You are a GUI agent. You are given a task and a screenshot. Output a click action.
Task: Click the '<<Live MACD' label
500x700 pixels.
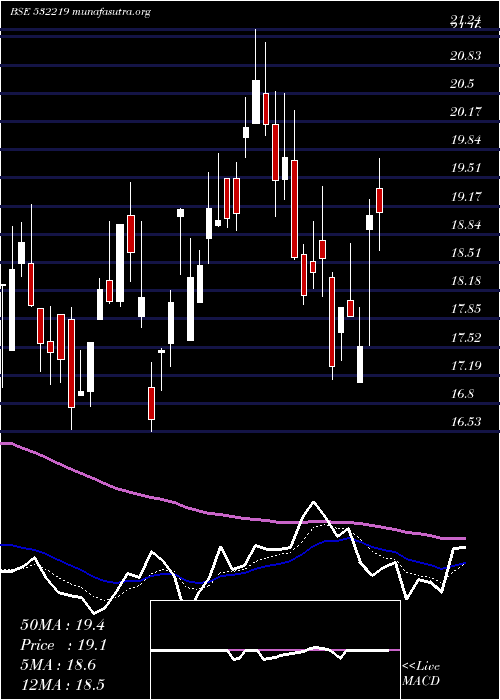421,673
